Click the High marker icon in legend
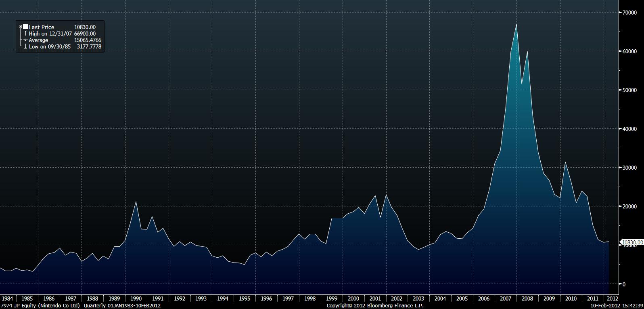The height and width of the screenshot is (309, 644). 25,34
